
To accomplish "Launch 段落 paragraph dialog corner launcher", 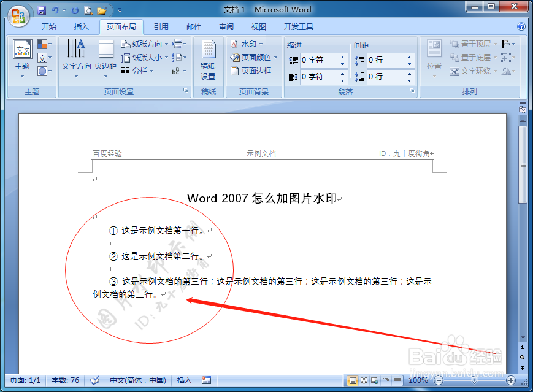I will [412, 90].
